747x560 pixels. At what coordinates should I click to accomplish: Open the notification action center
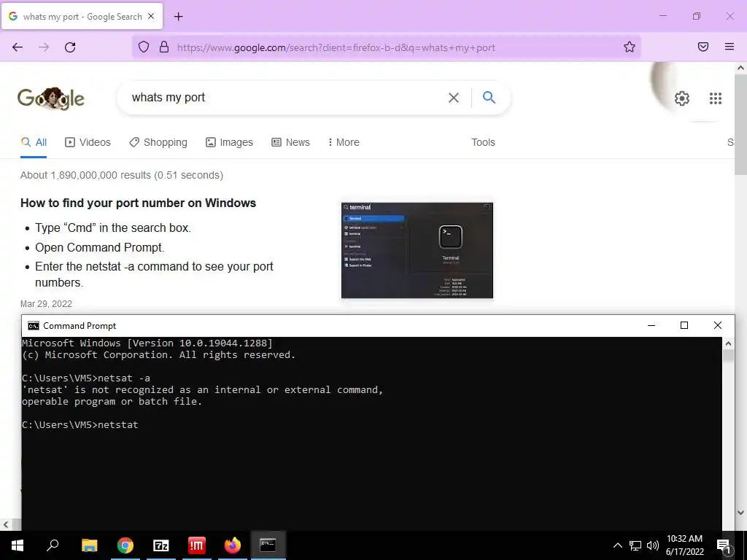(724, 545)
